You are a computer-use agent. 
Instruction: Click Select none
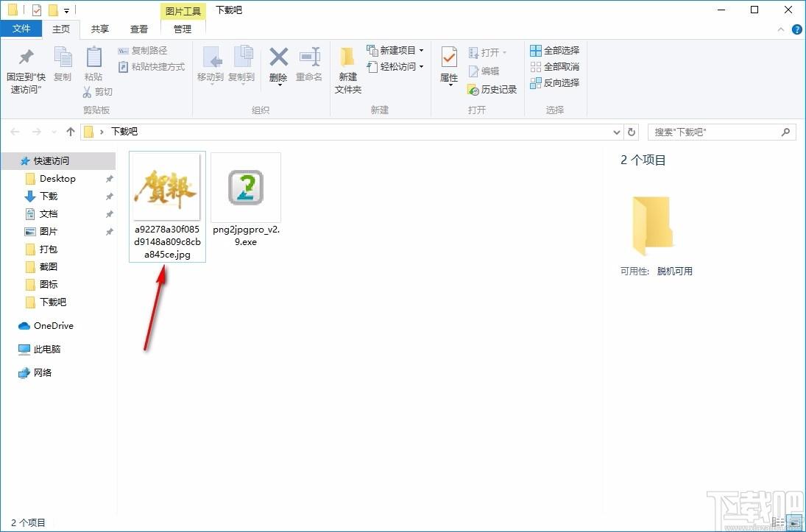pos(555,67)
